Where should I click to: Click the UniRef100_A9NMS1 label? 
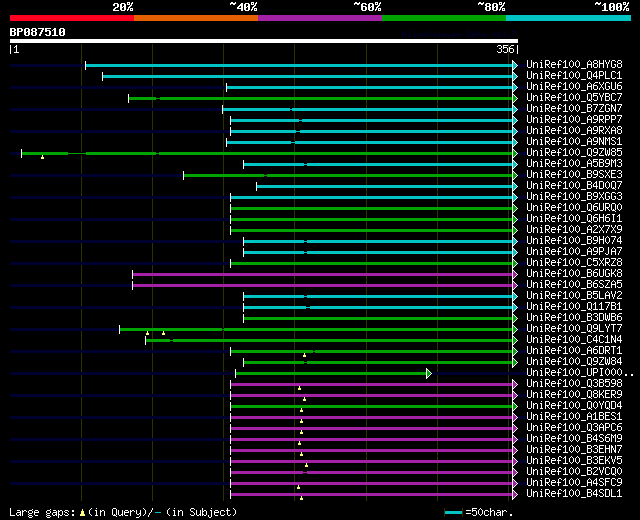click(574, 142)
